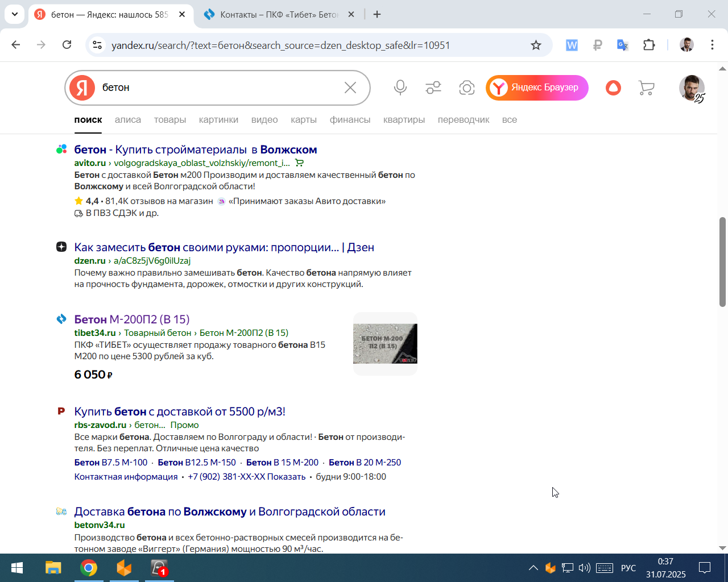Screen dimensions: 728x582
Task: Click the dzen.ru domain link
Action: [90, 261]
